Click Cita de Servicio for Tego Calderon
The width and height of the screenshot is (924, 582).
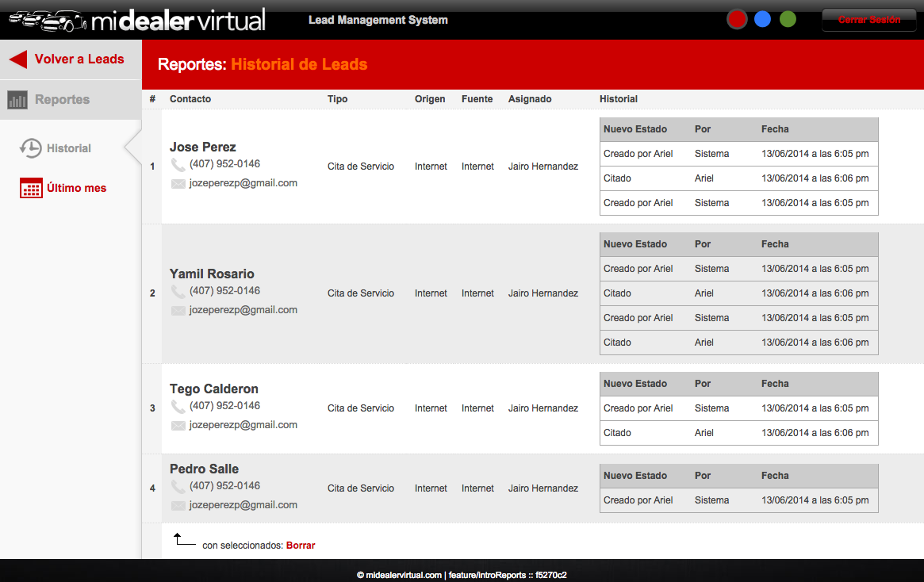pyautogui.click(x=361, y=408)
